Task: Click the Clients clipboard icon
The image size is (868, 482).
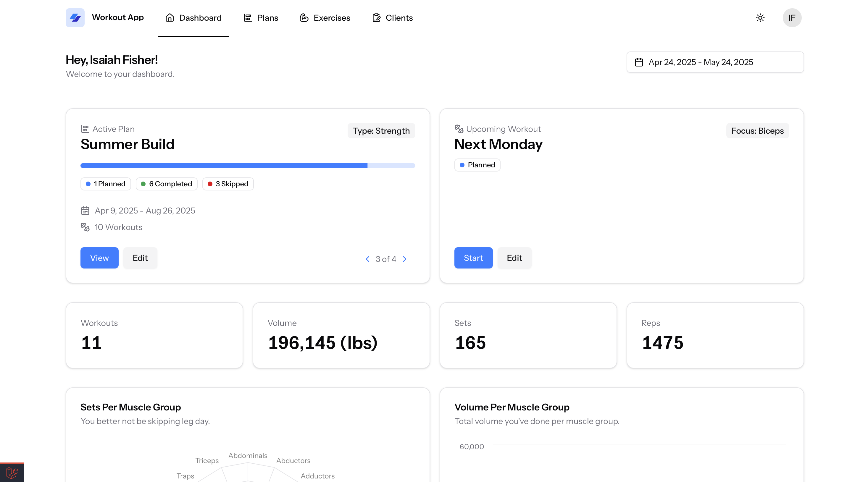Action: (x=376, y=18)
